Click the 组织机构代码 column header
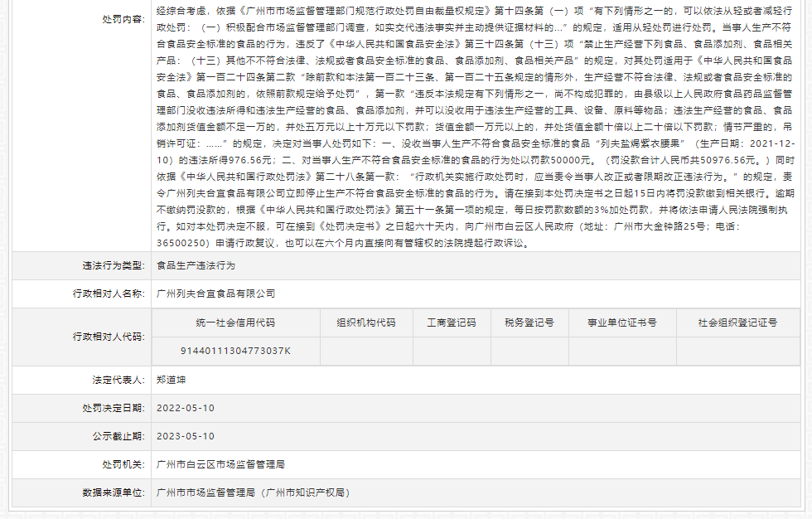The height and width of the screenshot is (519, 812). pyautogui.click(x=365, y=323)
